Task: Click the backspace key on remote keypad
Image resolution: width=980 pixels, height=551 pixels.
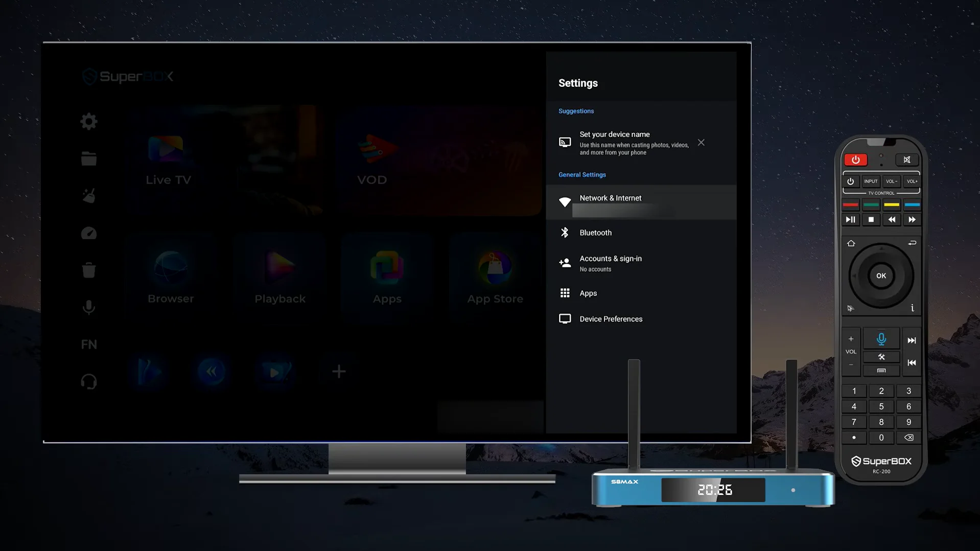Action: coord(908,438)
